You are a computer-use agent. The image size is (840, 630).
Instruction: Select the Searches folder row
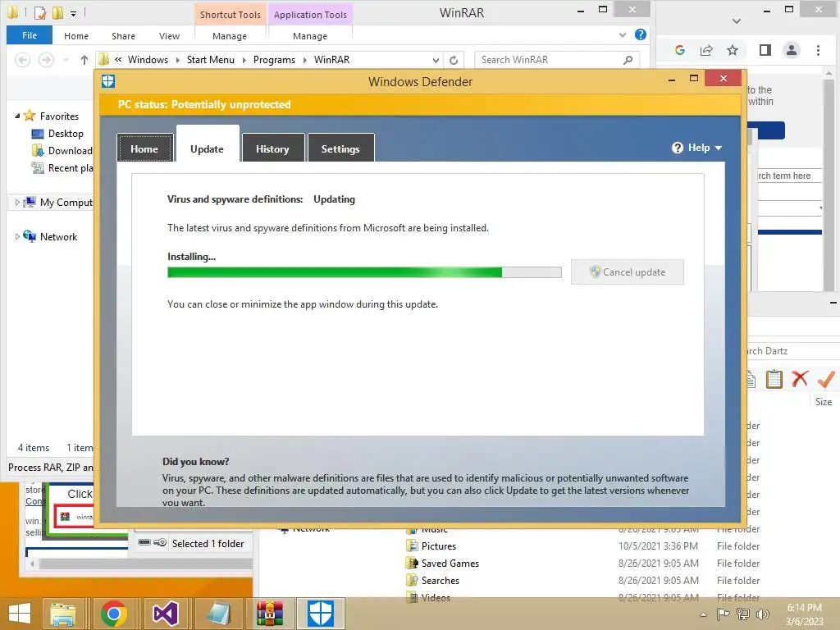[583, 580]
